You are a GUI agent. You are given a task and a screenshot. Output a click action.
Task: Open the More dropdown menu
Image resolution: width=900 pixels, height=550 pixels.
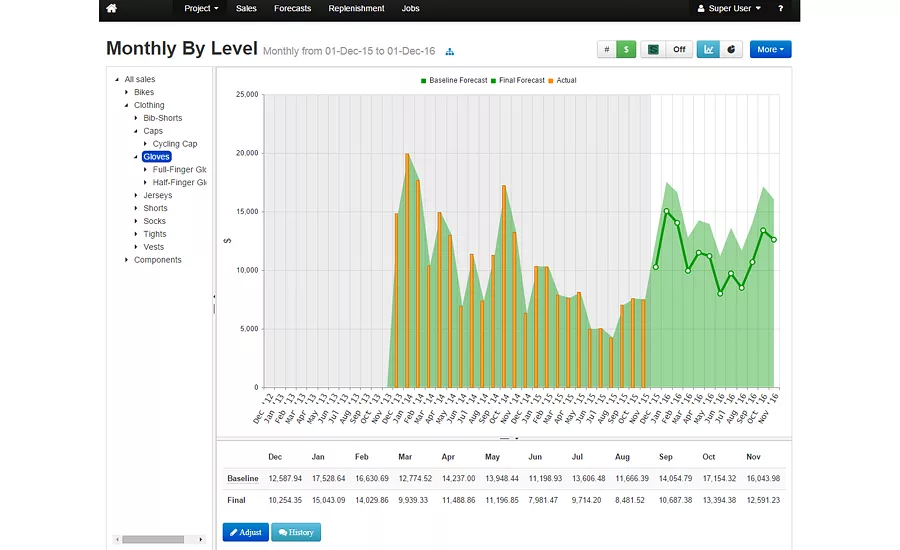pyautogui.click(x=770, y=49)
